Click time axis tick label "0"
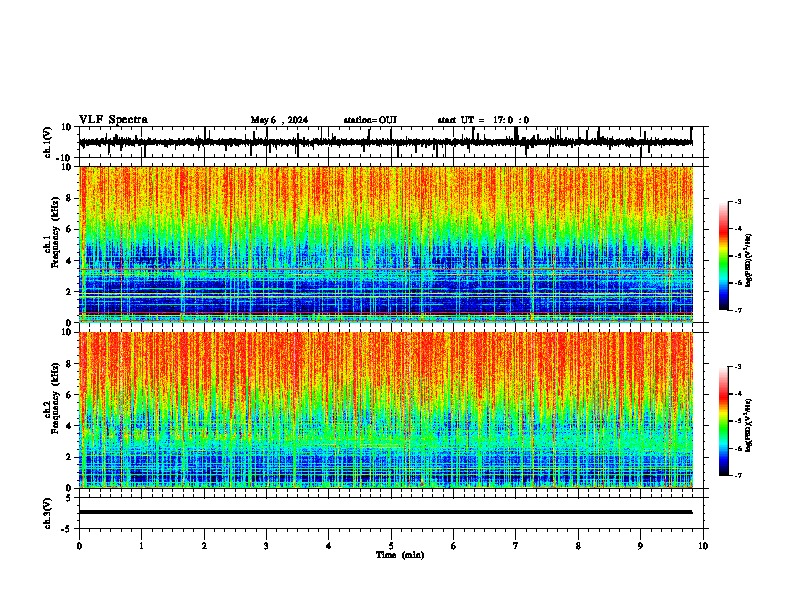The image size is (792, 612). click(x=79, y=546)
